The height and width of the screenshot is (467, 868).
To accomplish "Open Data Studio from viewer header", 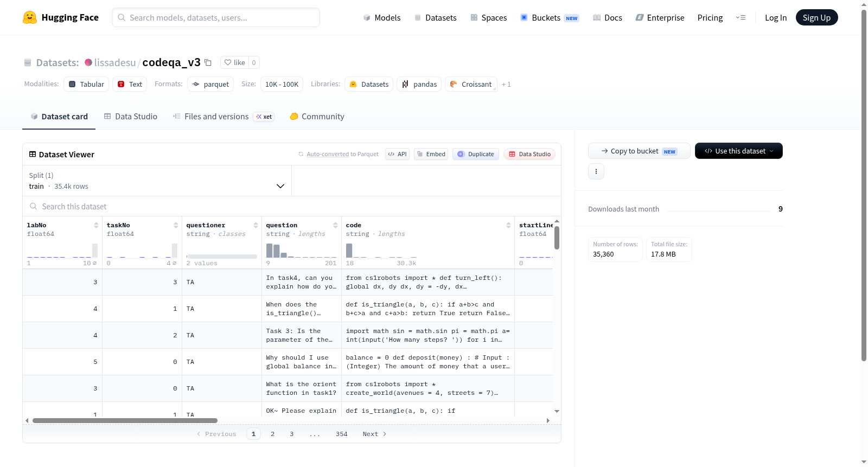I will 529,154.
